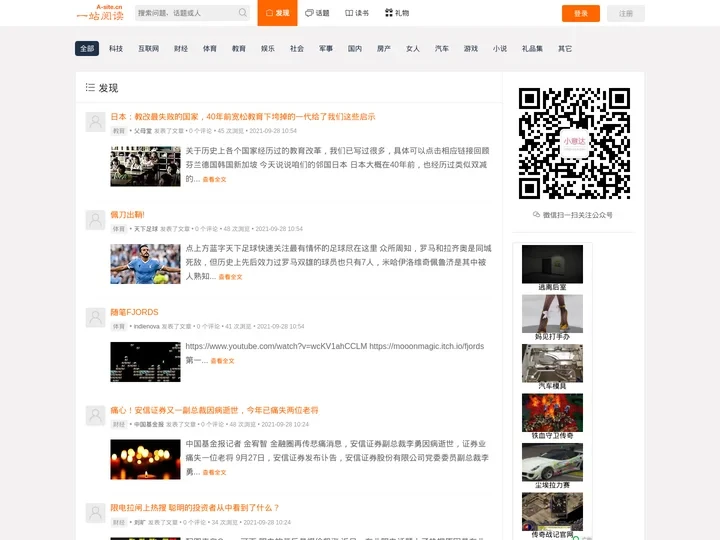Click WeChat icon beside 微信扫一扫关注公众号
This screenshot has width=720, height=540.
[x=536, y=214]
